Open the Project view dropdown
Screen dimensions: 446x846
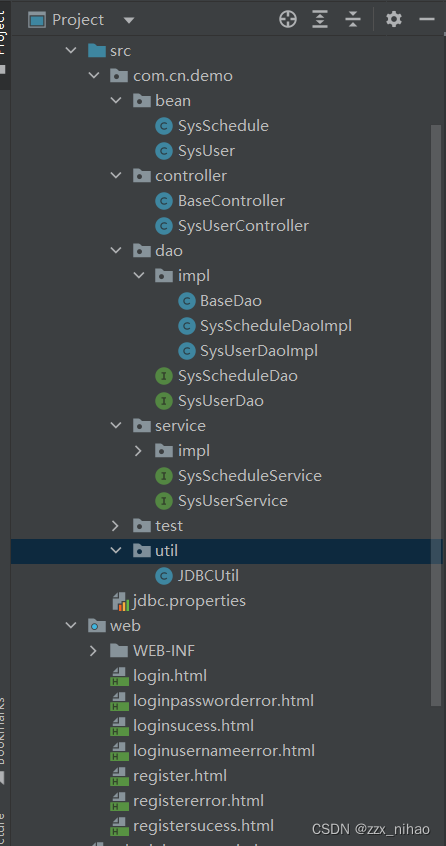129,21
